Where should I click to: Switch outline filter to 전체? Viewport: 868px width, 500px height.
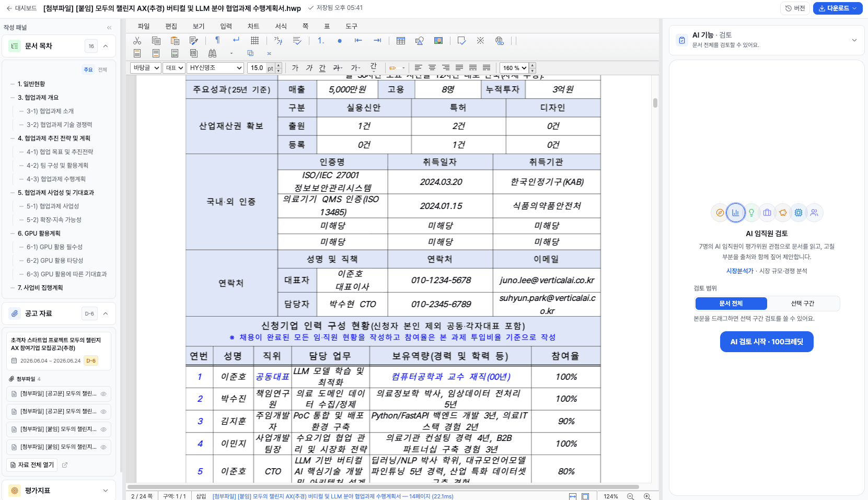pos(102,69)
